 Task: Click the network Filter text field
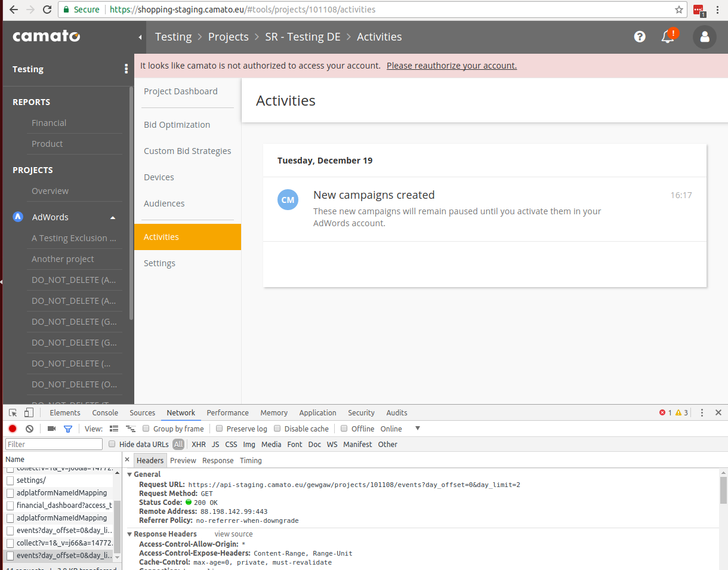point(54,444)
